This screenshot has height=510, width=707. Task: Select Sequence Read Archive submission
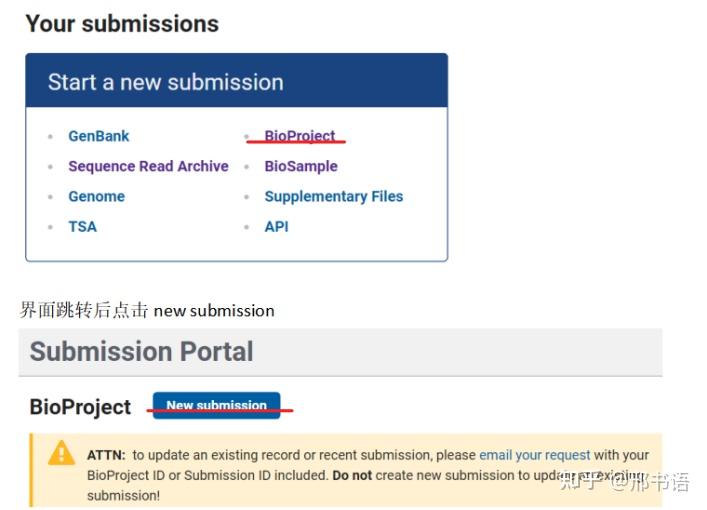pos(148,166)
